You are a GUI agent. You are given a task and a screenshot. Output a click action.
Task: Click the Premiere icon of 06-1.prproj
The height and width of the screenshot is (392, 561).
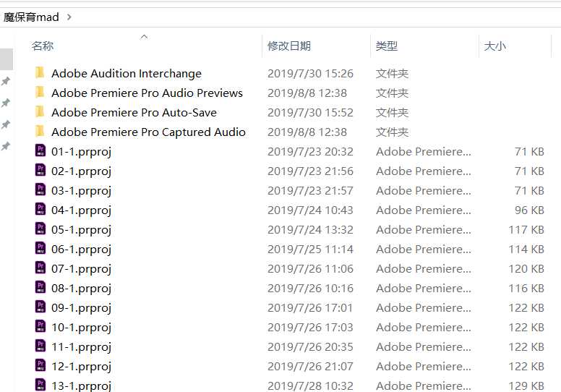pos(40,249)
